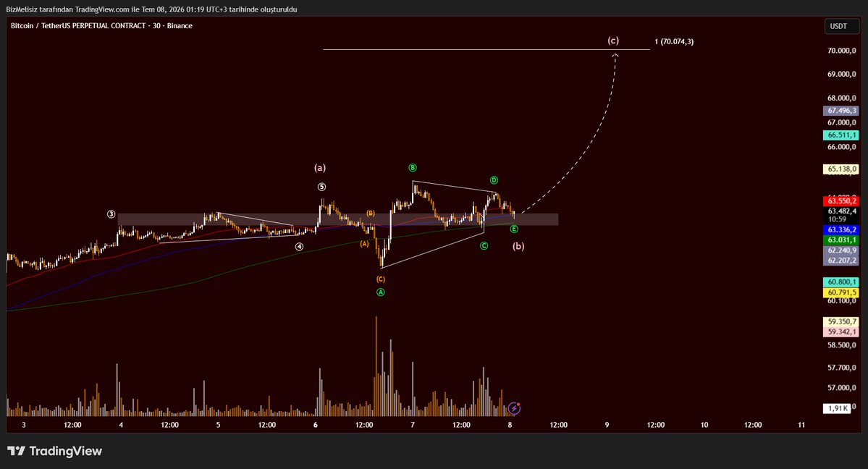Screen dimensions: 868x469
Task: Select the green circled E label
Action: click(514, 229)
